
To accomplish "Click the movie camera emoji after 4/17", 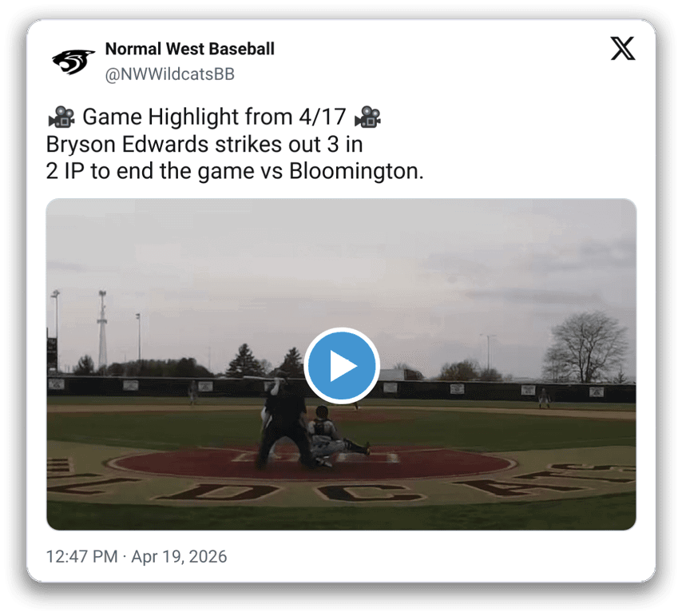I will (x=367, y=117).
